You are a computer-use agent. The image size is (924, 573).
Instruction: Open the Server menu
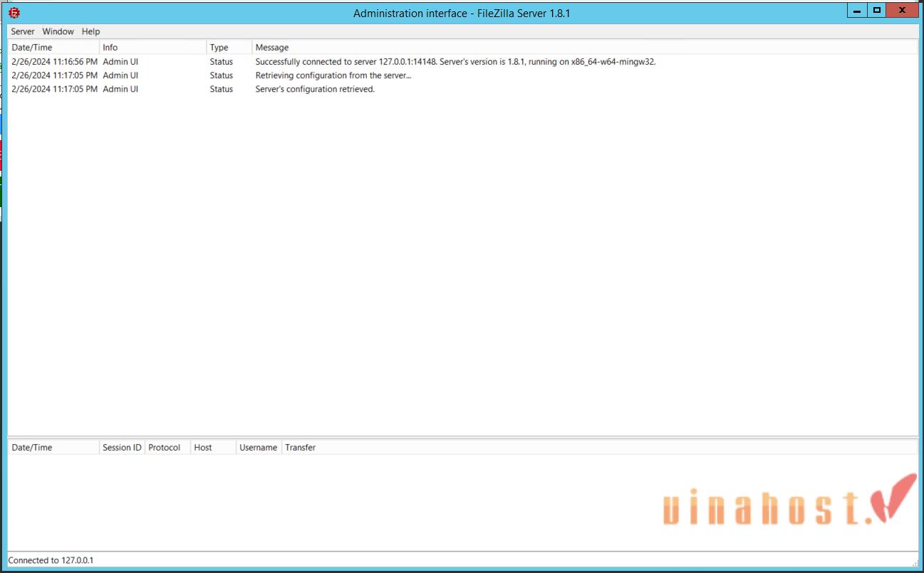23,31
